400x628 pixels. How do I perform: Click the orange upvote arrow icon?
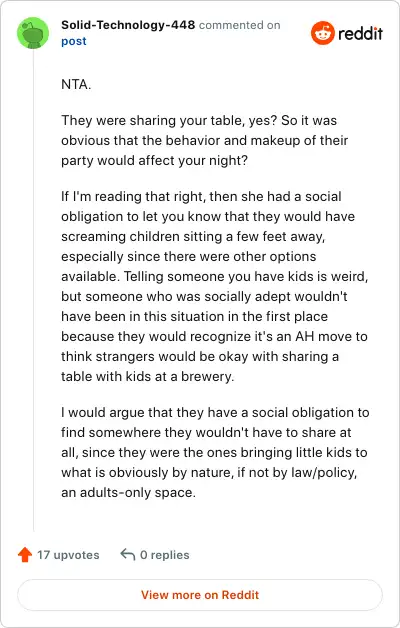coord(25,555)
